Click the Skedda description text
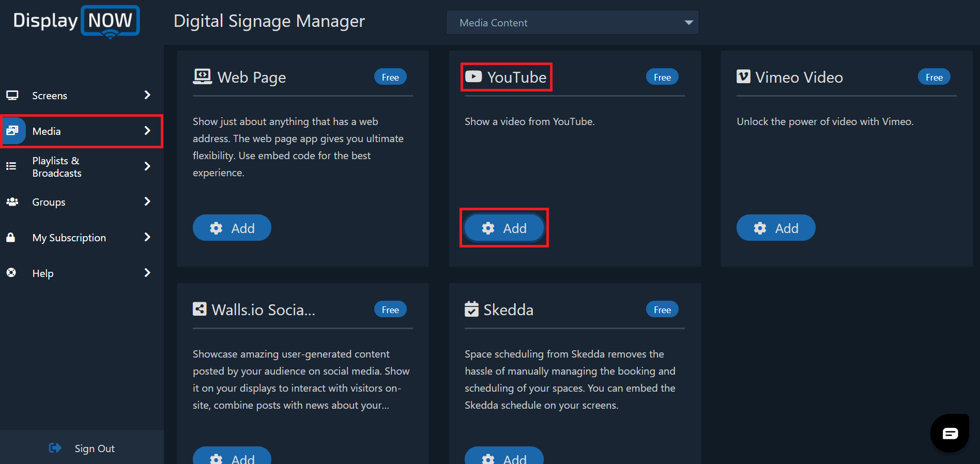Image resolution: width=980 pixels, height=464 pixels. click(x=570, y=379)
